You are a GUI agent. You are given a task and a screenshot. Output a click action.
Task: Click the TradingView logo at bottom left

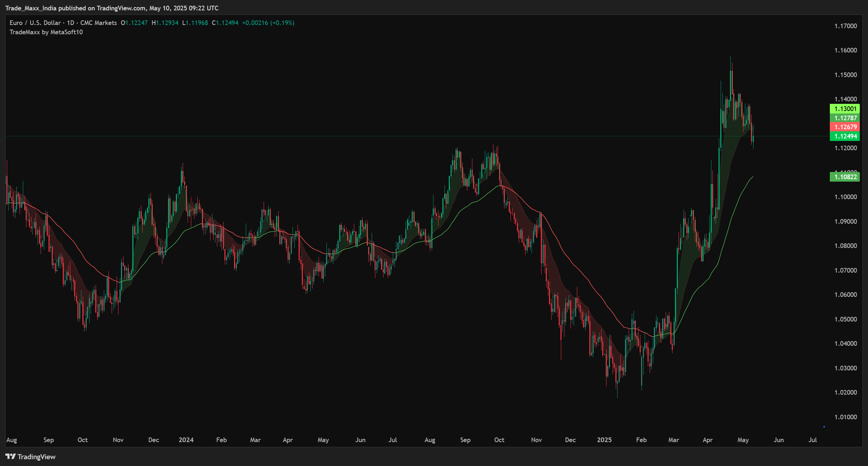[x=30, y=457]
